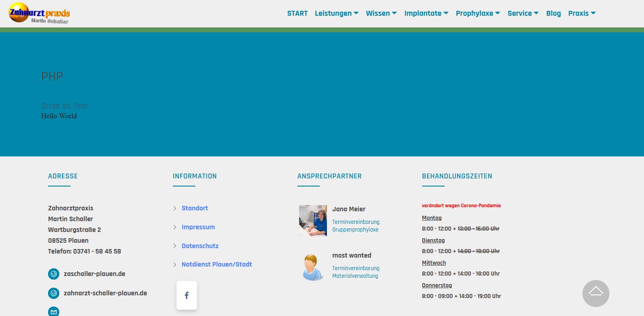The image size is (644, 316).
Task: Click the Script als Test text
Action: pos(65,106)
